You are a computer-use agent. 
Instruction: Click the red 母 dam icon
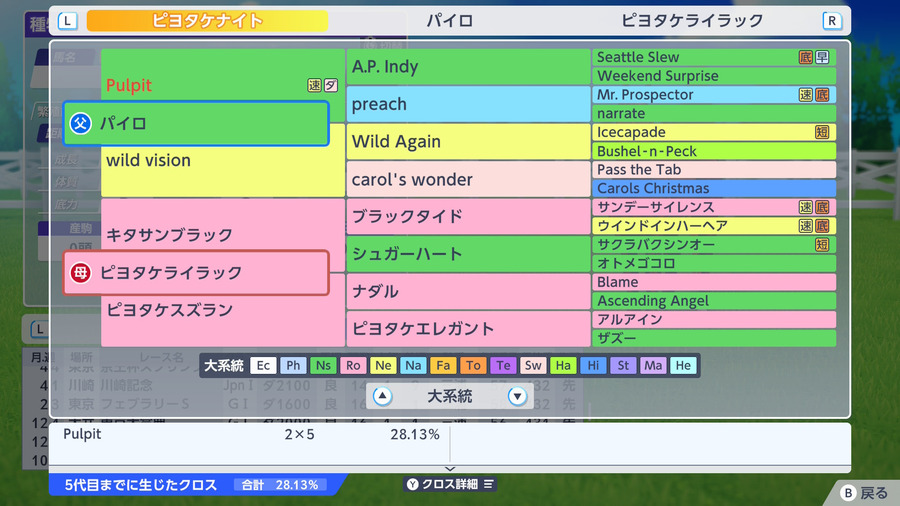[80, 273]
